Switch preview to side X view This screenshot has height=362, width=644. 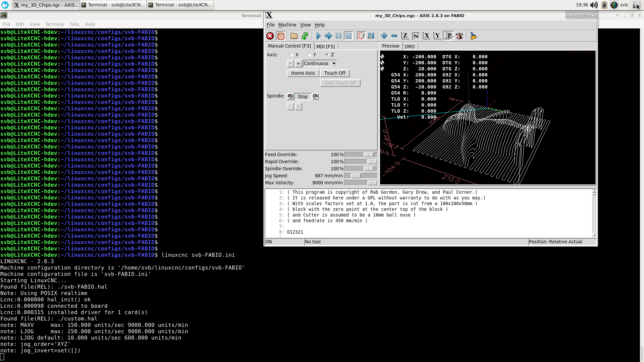pyautogui.click(x=426, y=36)
